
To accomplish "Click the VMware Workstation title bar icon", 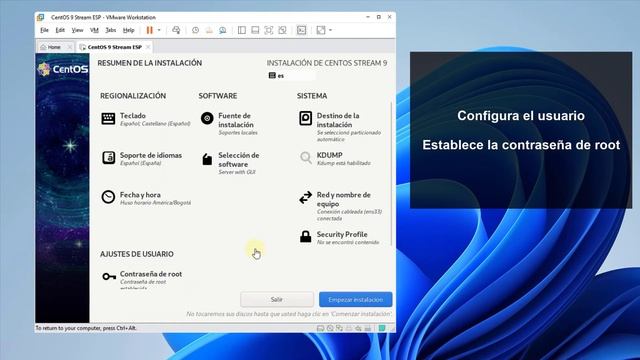I will [x=40, y=17].
